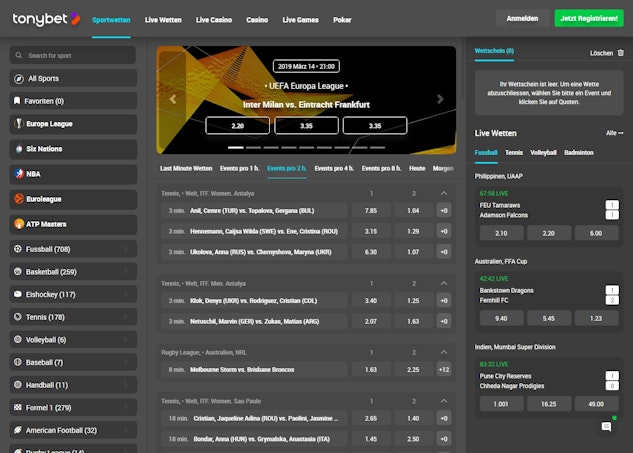Image resolution: width=633 pixels, height=453 pixels.
Task: Click the Basketball icon in sidebar
Action: pos(18,272)
